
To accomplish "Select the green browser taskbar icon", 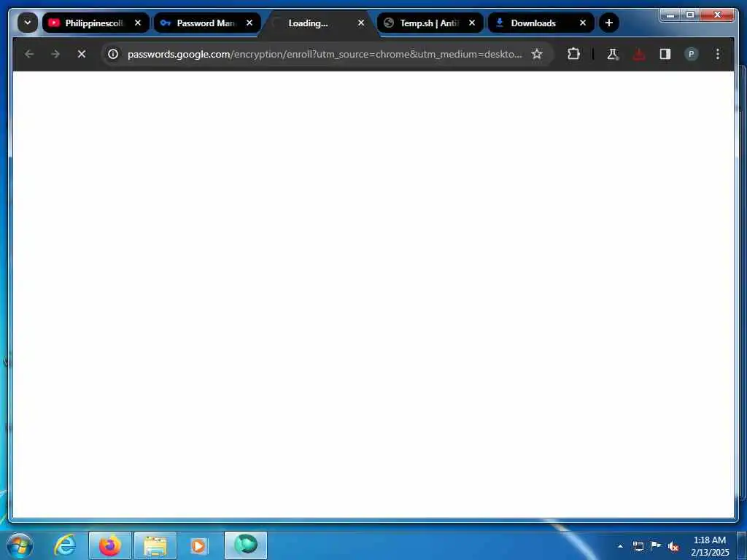I will pyautogui.click(x=246, y=545).
